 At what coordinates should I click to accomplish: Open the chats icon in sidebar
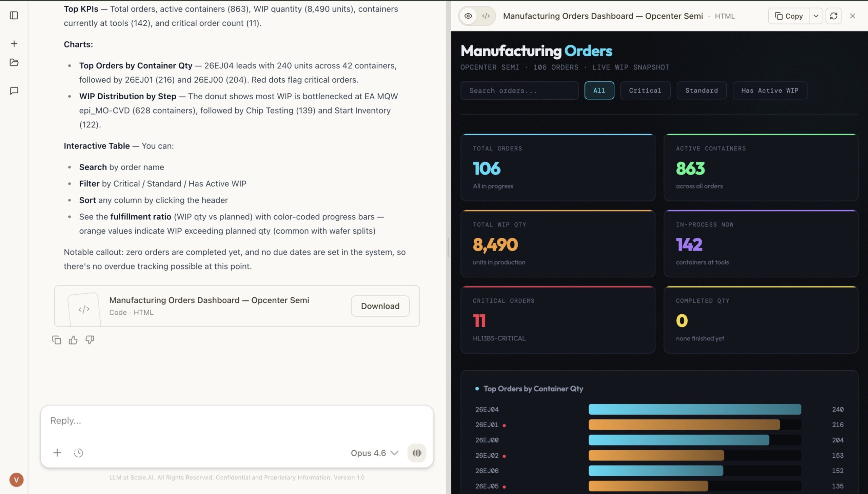pyautogui.click(x=14, y=90)
